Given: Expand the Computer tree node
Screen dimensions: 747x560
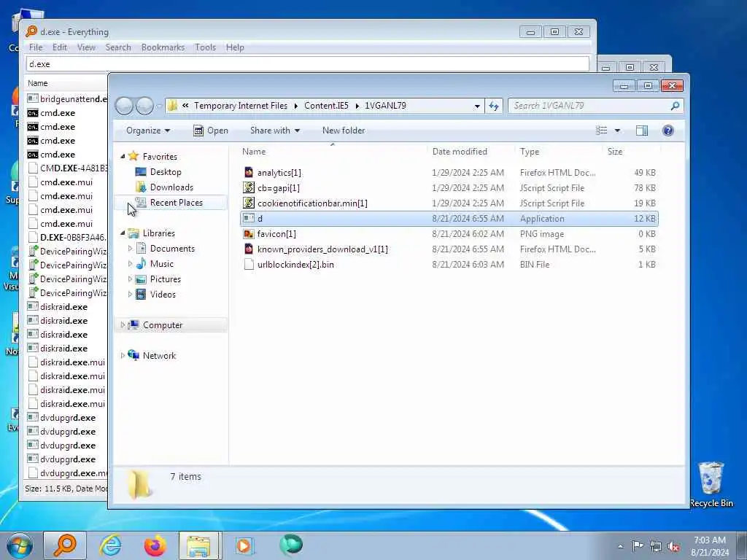Looking at the screenshot, I should coord(123,324).
